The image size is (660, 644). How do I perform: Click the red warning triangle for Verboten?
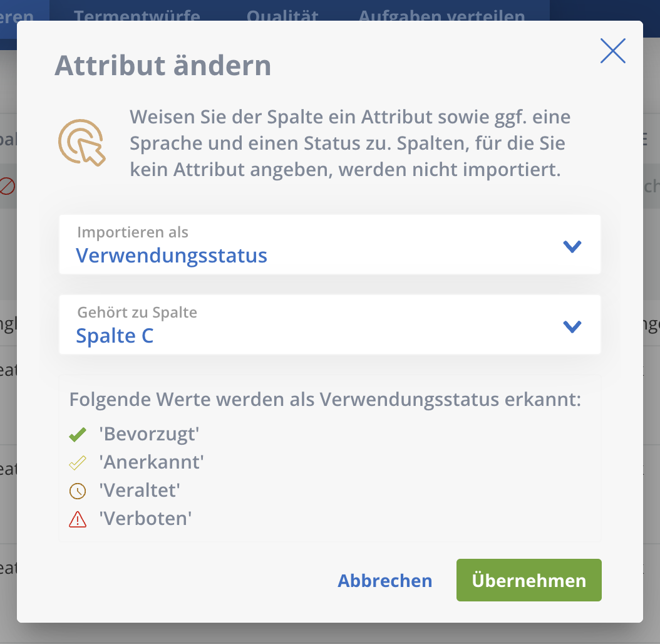(78, 519)
